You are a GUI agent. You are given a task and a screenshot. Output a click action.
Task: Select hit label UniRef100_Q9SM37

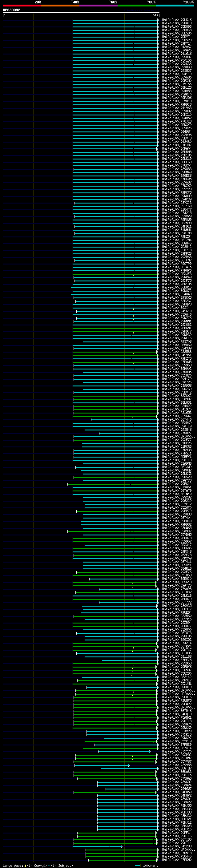coord(177,71)
